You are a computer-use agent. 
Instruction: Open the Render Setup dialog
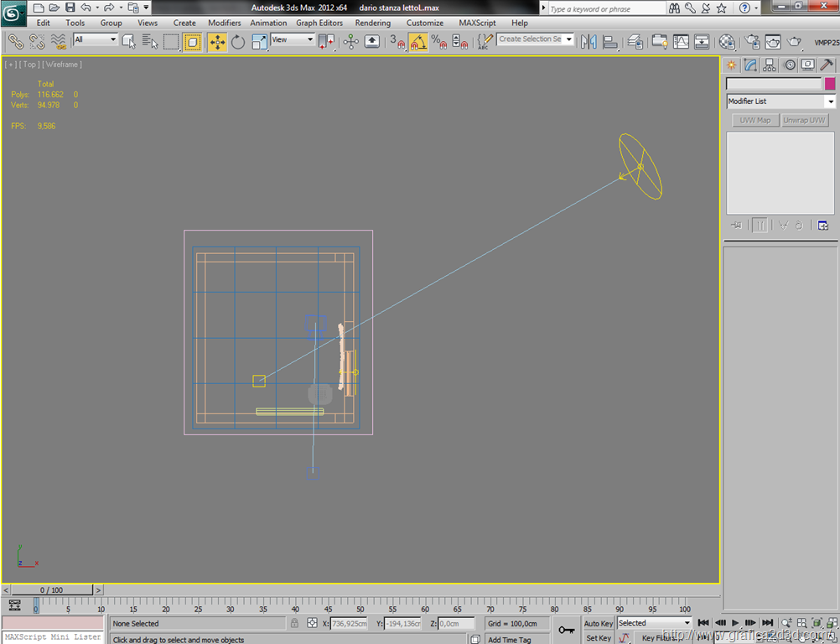point(752,42)
